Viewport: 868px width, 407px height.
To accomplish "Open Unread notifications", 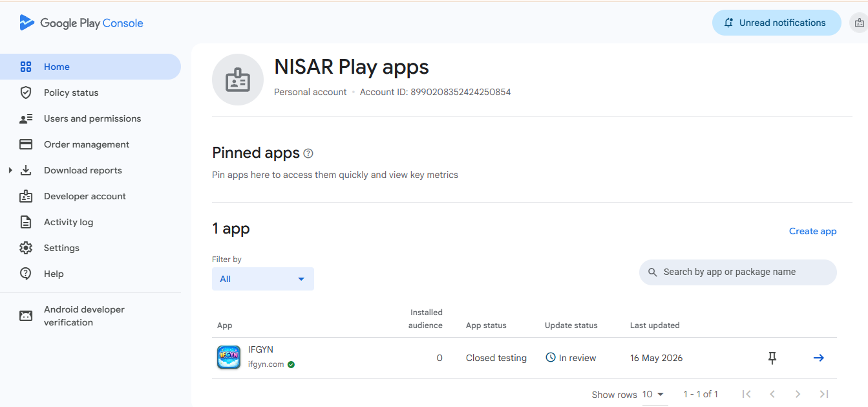I will [x=776, y=23].
